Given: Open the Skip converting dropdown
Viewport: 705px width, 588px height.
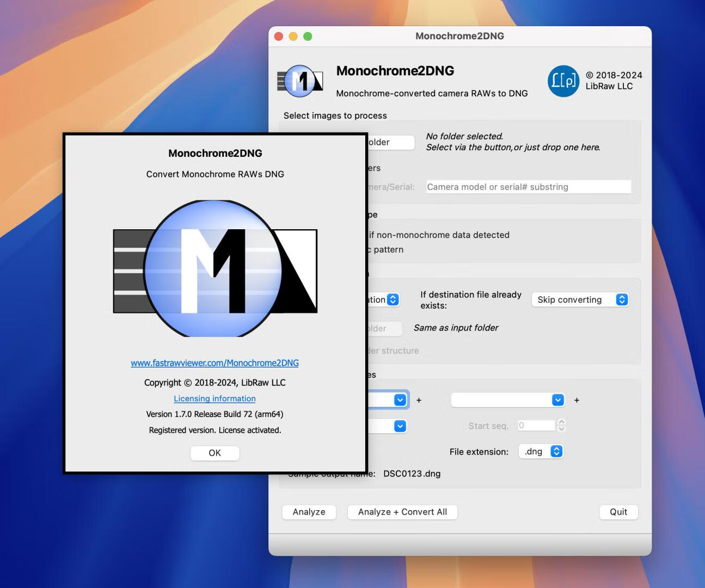Looking at the screenshot, I should pyautogui.click(x=580, y=299).
